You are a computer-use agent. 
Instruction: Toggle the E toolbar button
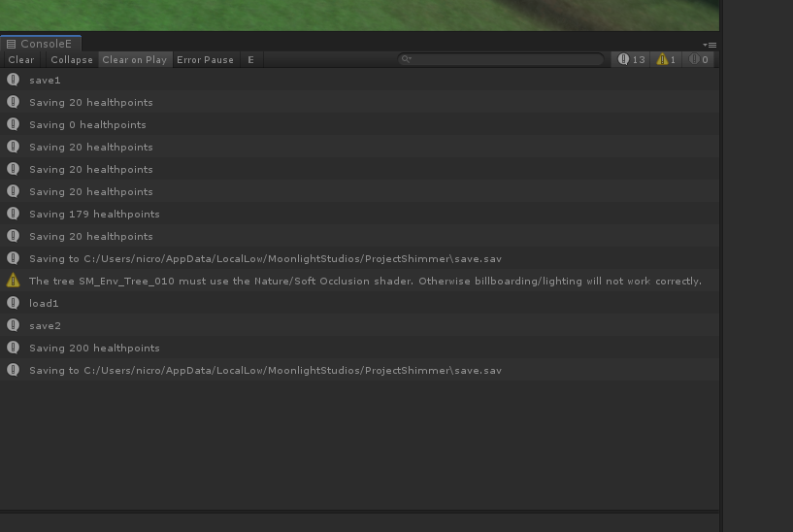(250, 59)
